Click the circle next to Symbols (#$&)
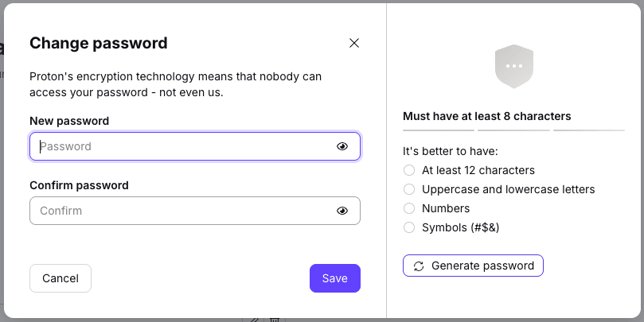This screenshot has width=644, height=322. [x=409, y=227]
